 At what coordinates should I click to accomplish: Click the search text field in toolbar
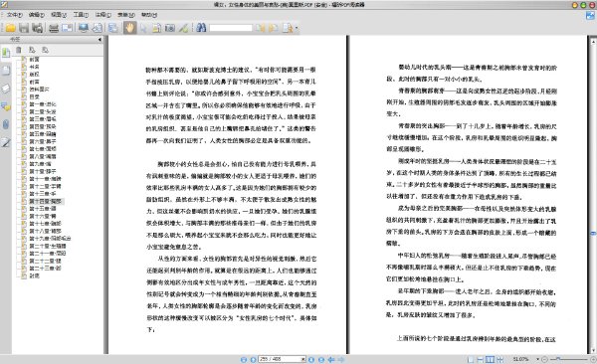click(x=231, y=28)
